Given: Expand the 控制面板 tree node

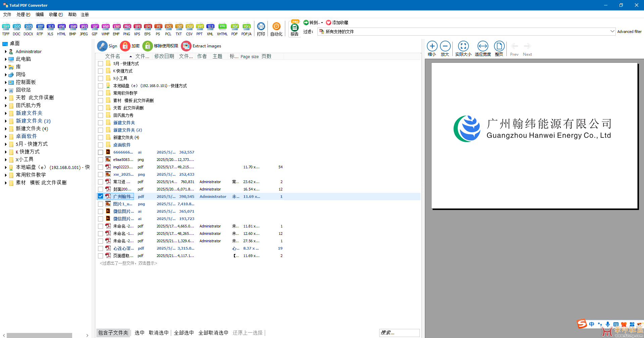Looking at the screenshot, I should pyautogui.click(x=6, y=82).
